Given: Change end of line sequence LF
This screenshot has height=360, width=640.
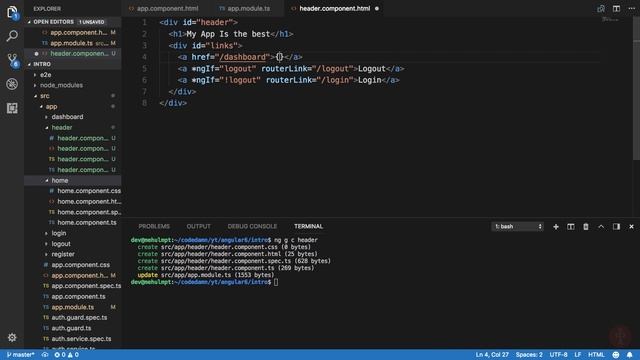Looking at the screenshot, I should [x=578, y=355].
